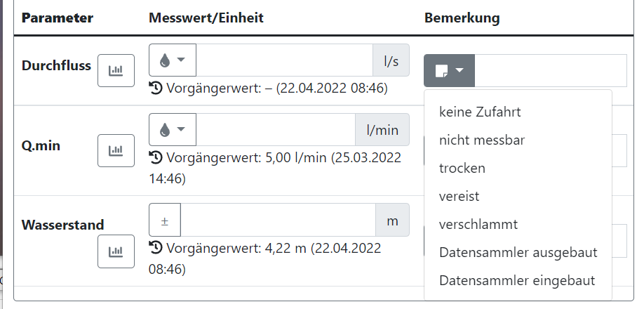Click the history icon beside Durchfluss Vorgängerwert
The width and height of the screenshot is (644, 309).
(x=156, y=88)
